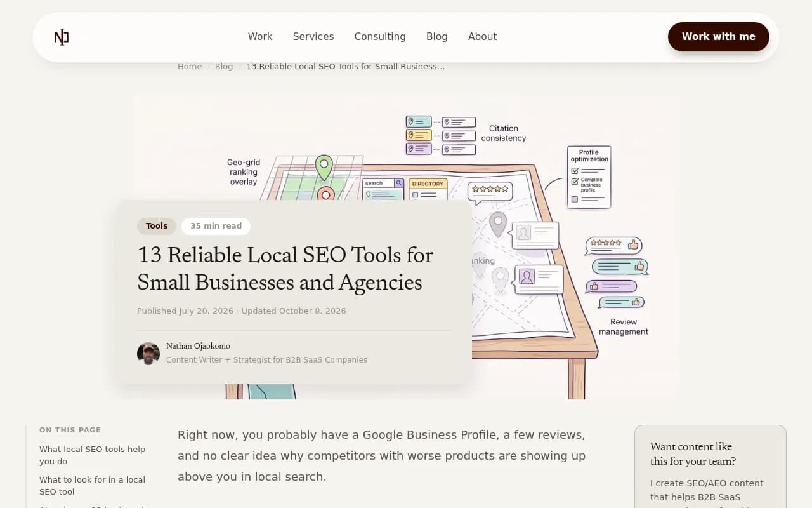Image resolution: width=812 pixels, height=508 pixels.
Task: Click the Review management label in the illustration
Action: coord(624,327)
